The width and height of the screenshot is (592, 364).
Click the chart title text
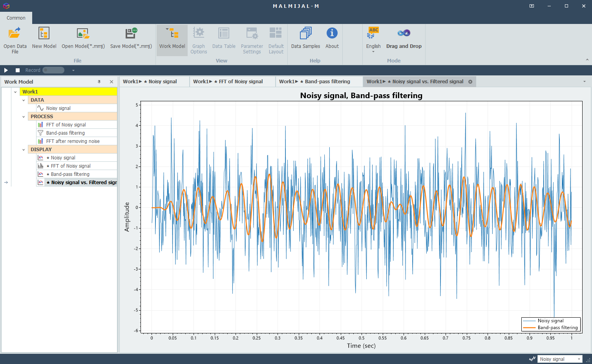[x=361, y=95]
